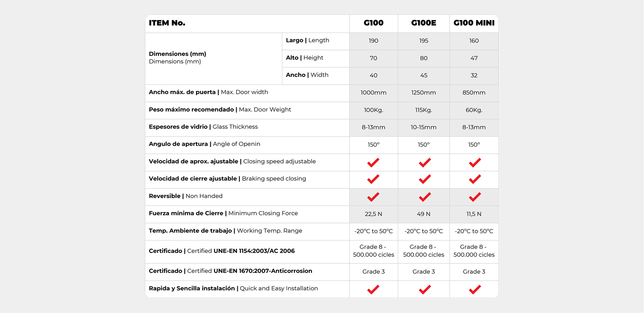The height and width of the screenshot is (313, 644).
Task: Click the G100 MINI Reversible checkmark
Action: (x=475, y=197)
